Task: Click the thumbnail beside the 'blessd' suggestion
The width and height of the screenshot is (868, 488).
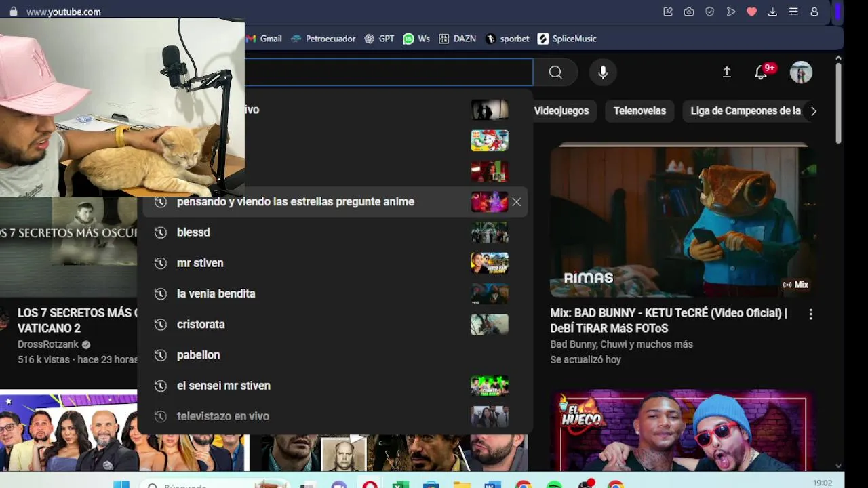Action: 490,232
